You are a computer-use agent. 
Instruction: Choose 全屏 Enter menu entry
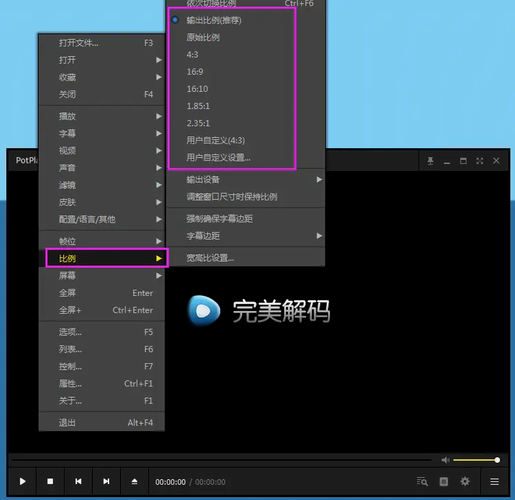coord(102,293)
